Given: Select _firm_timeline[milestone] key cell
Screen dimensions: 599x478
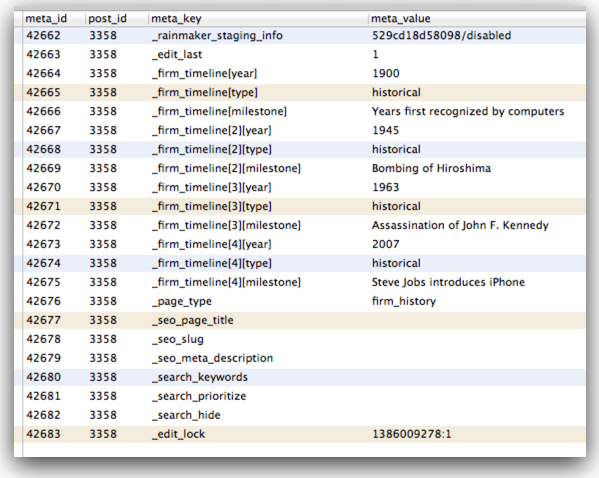Looking at the screenshot, I should coord(219,112).
